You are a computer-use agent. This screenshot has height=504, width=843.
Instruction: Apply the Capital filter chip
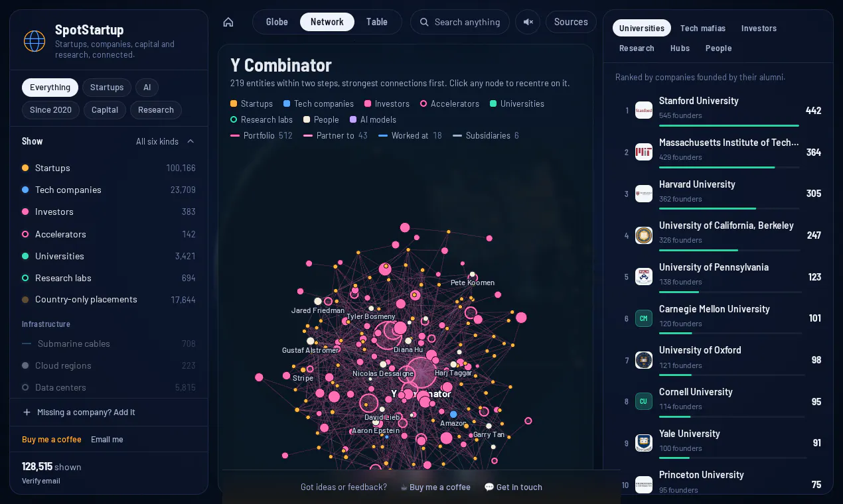point(105,110)
